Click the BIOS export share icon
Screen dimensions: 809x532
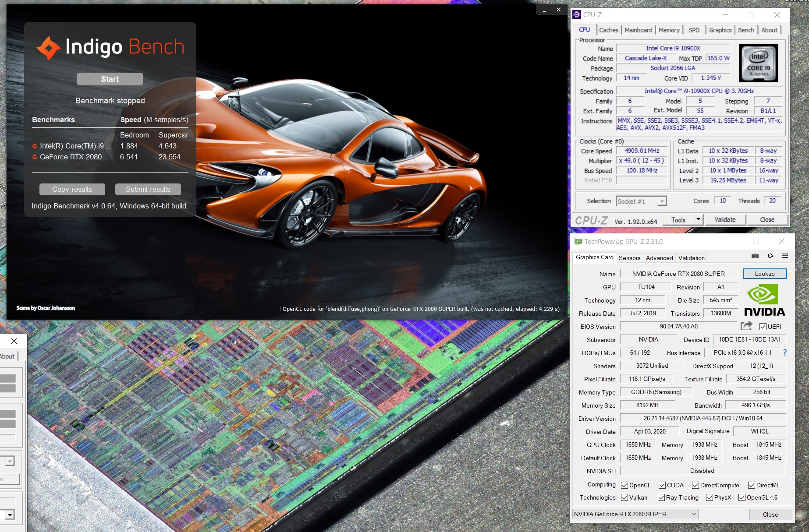pos(746,326)
